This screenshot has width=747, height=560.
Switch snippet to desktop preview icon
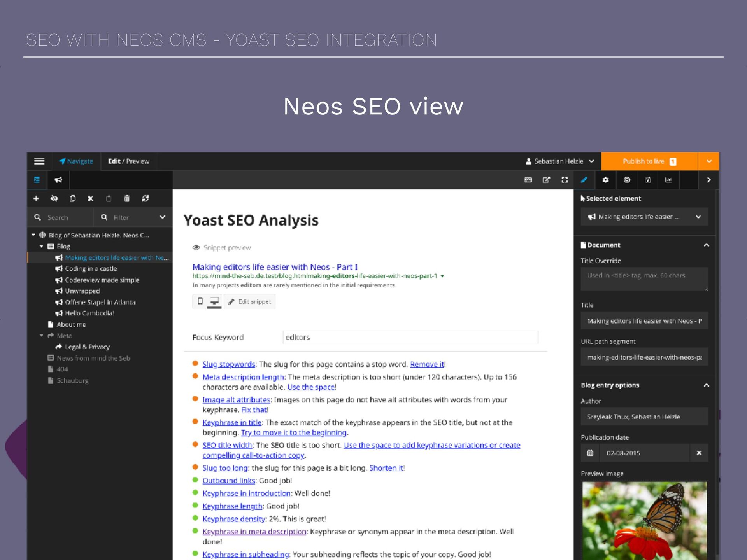click(x=214, y=301)
